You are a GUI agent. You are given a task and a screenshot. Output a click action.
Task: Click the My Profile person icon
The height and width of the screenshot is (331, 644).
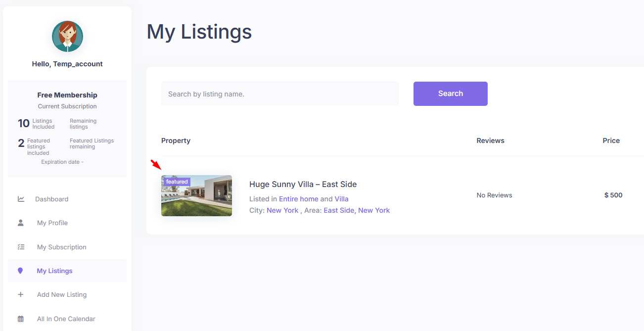coord(21,223)
